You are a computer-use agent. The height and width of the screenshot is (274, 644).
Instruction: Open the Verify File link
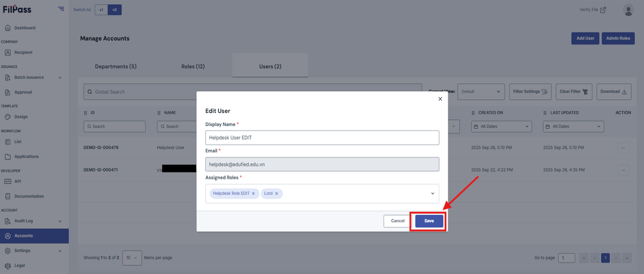(593, 10)
